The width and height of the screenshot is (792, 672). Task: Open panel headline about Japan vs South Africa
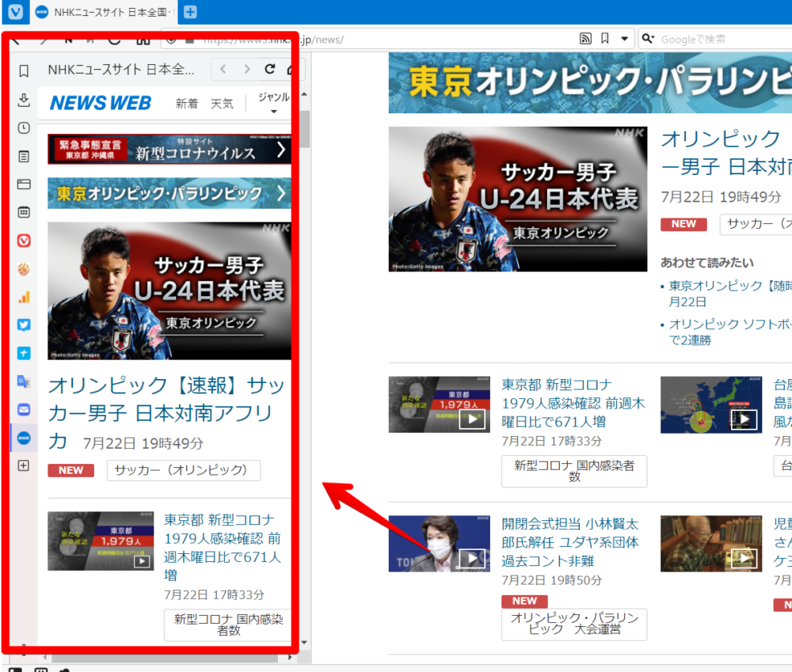tap(166, 413)
